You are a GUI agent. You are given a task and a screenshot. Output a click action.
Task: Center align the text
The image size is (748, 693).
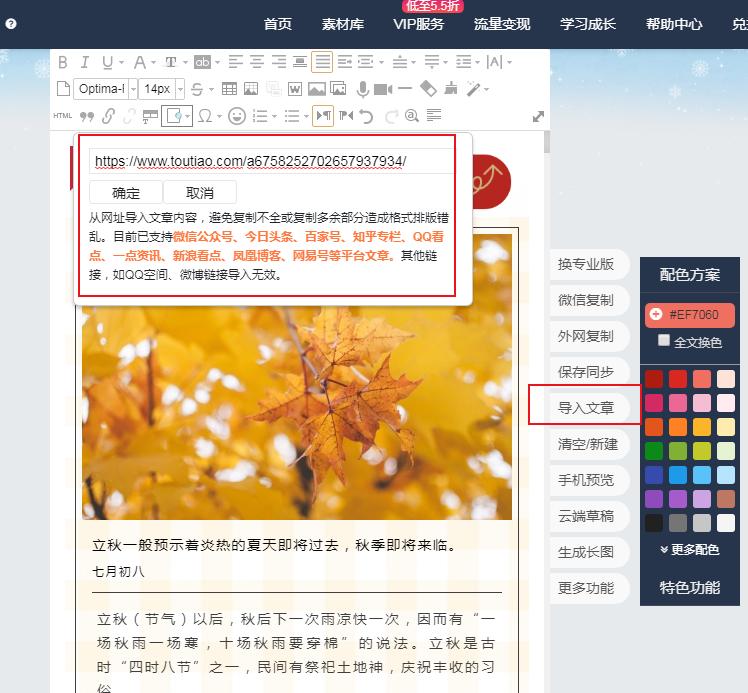point(257,62)
